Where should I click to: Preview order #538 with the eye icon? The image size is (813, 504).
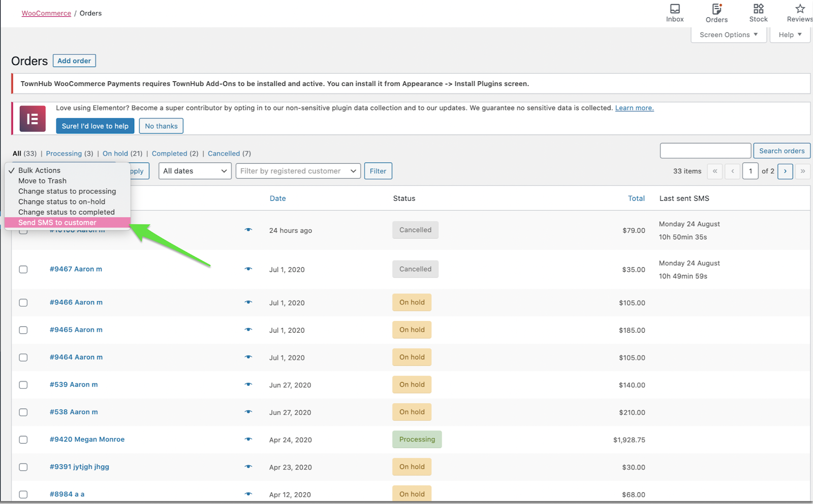point(248,412)
